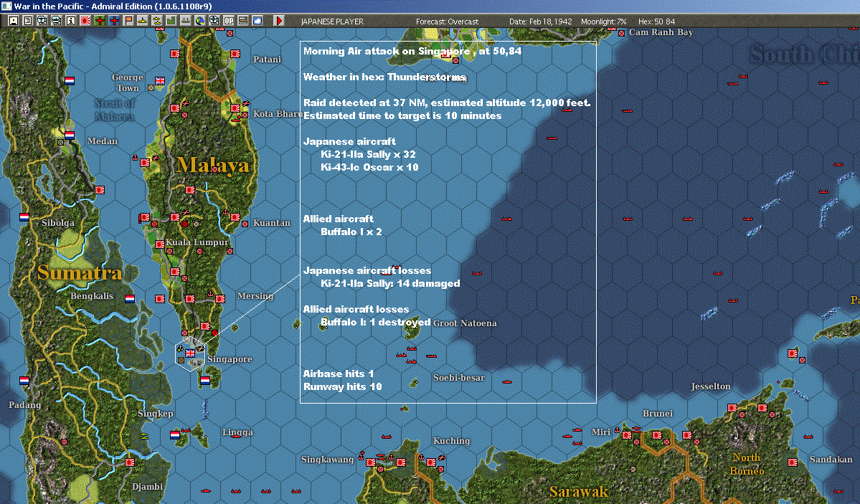
Task: Click the brown striped list toolbar icon
Action: tap(243, 21)
